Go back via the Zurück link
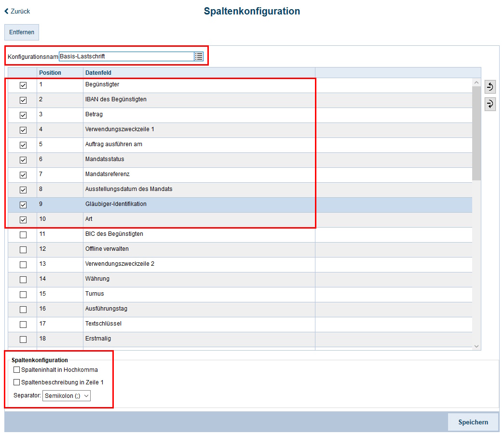Image resolution: width=504 pixels, height=435 pixels. tap(17, 11)
